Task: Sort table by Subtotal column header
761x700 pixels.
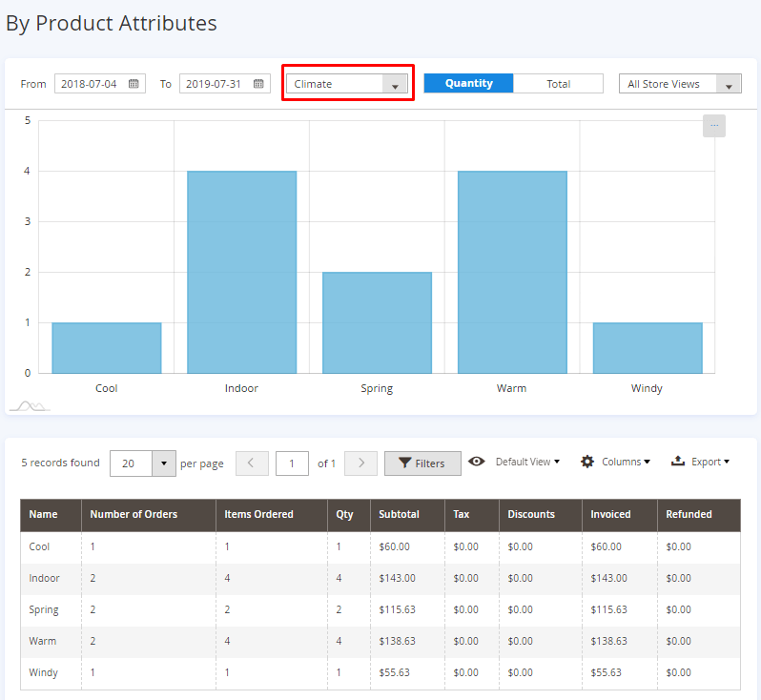Action: [x=399, y=514]
